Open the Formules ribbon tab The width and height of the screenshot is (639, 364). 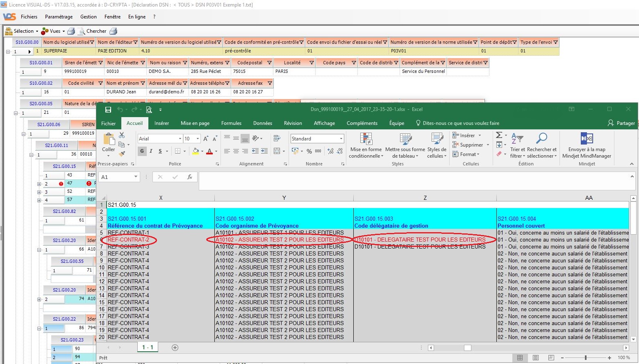pos(231,123)
